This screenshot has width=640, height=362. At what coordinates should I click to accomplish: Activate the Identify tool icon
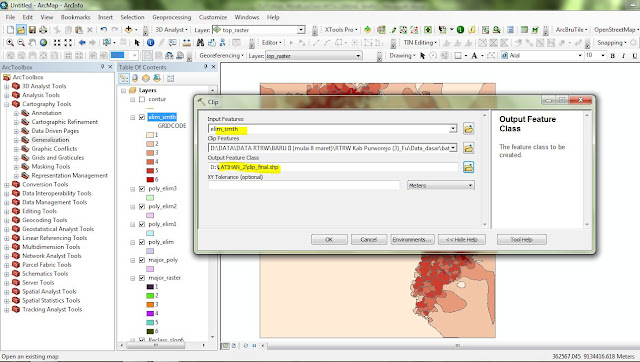click(151, 42)
